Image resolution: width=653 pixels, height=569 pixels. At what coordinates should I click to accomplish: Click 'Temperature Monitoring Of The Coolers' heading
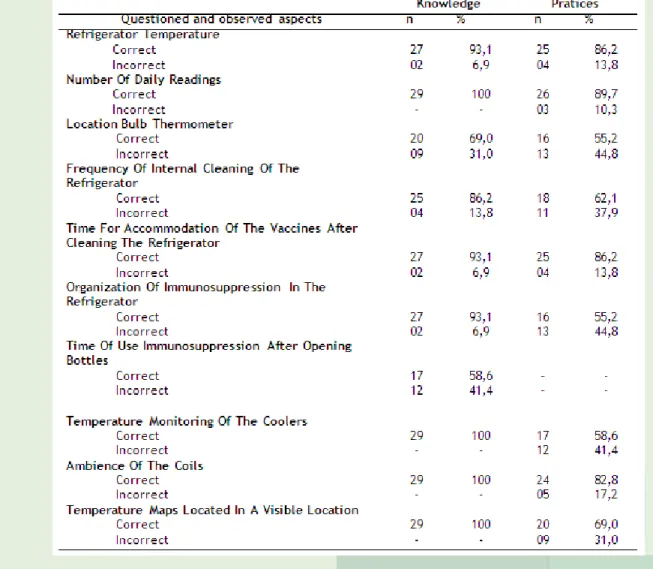tap(187, 422)
